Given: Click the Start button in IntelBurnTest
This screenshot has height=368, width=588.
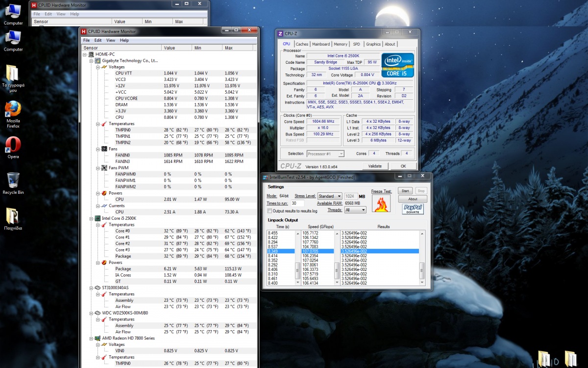Looking at the screenshot, I should 405,191.
